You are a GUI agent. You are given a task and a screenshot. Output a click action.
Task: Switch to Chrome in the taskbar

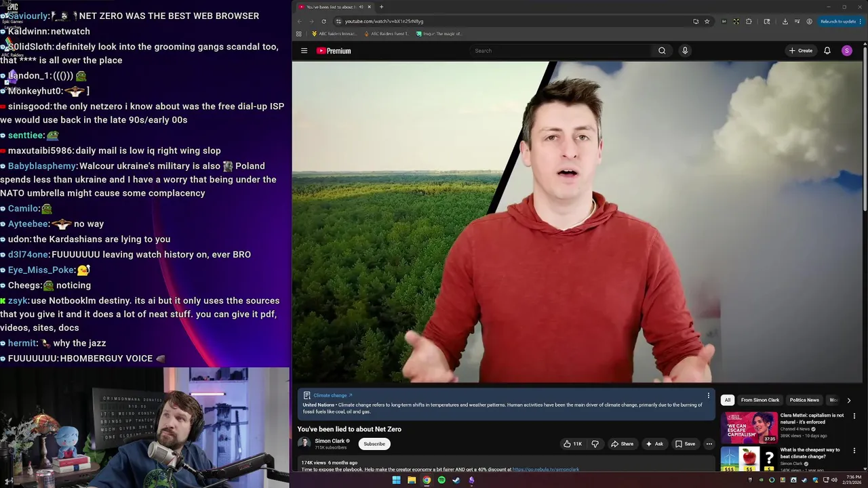click(x=427, y=480)
